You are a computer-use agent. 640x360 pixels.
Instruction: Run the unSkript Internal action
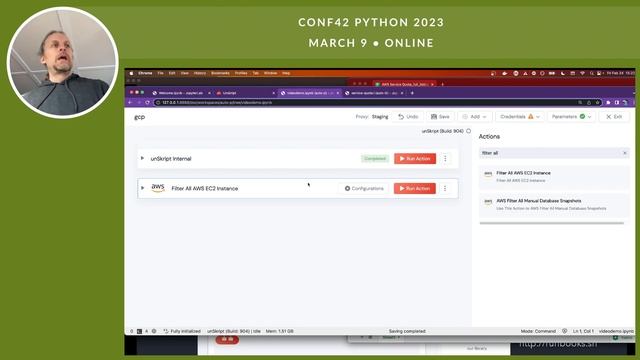click(x=415, y=158)
